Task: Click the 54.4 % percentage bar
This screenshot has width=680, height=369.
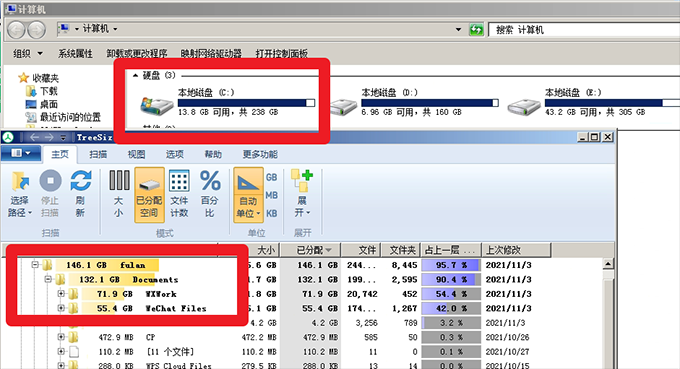Action: (x=451, y=294)
